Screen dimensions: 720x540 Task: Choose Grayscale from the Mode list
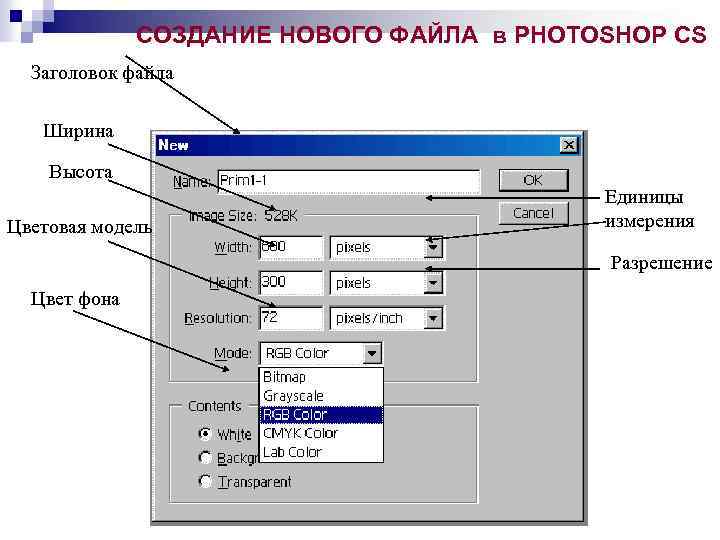[321, 396]
